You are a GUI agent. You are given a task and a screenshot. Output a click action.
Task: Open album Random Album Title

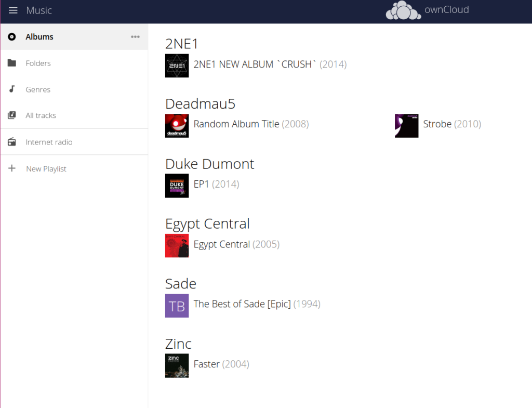tap(251, 124)
